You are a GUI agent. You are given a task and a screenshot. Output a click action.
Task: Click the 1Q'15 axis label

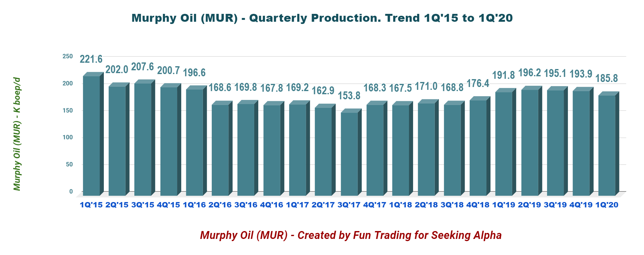[x=91, y=205]
